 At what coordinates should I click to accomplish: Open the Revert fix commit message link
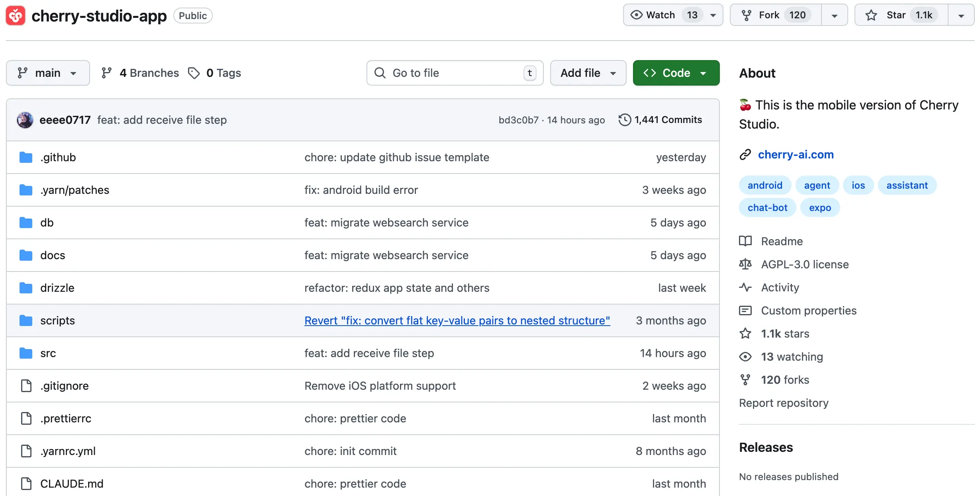[x=457, y=320]
